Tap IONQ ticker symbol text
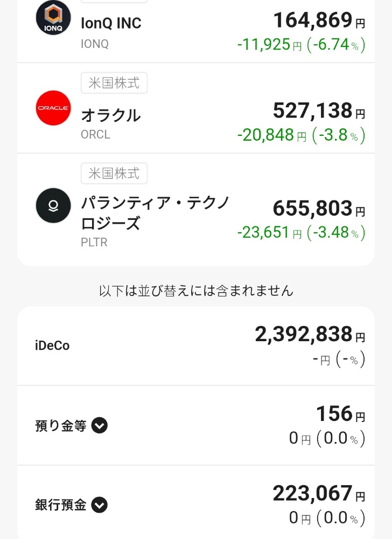392x539 pixels. coord(95,44)
